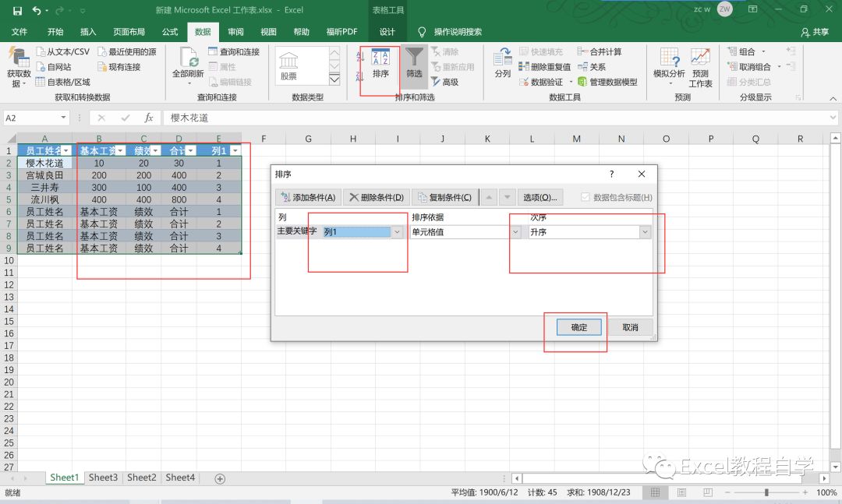Image resolution: width=842 pixels, height=504 pixels.
Task: Switch to Formulas (公式) tab
Action: [x=170, y=32]
